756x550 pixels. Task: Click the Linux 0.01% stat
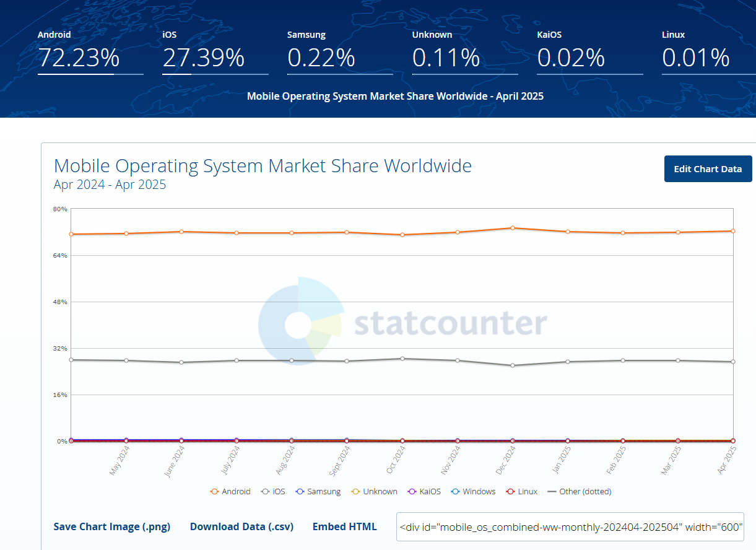(x=709, y=52)
